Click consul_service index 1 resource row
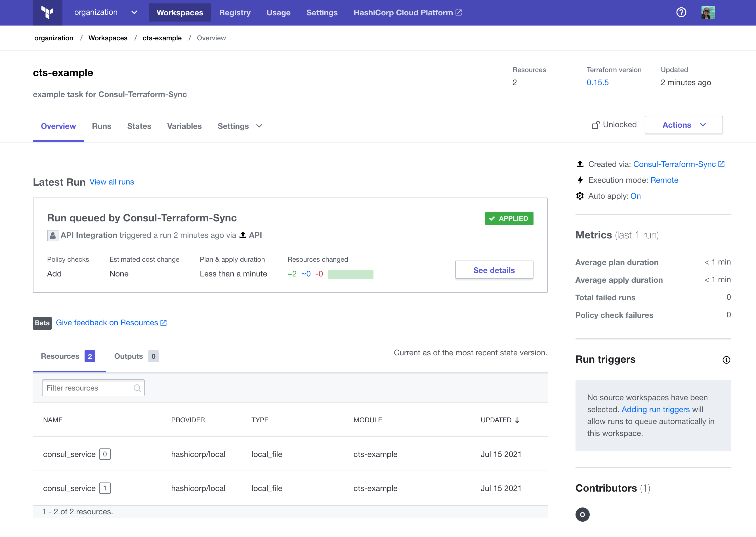The height and width of the screenshot is (537, 756). [290, 488]
